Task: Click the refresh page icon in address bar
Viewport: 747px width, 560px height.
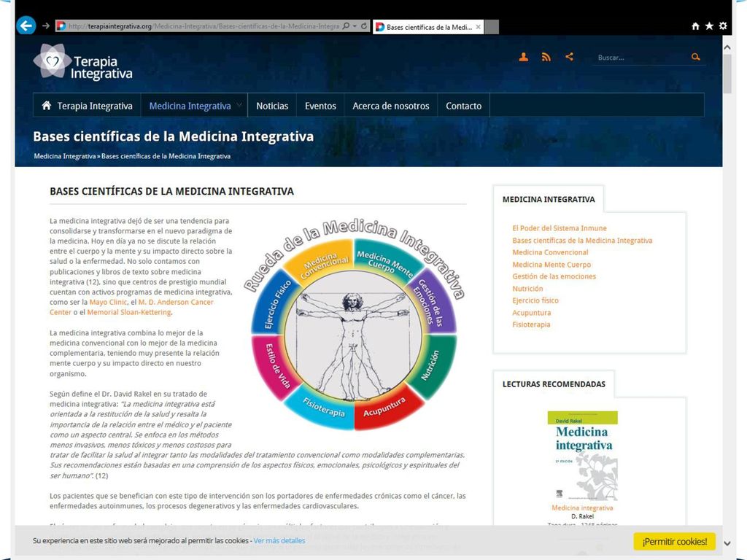Action: click(364, 26)
